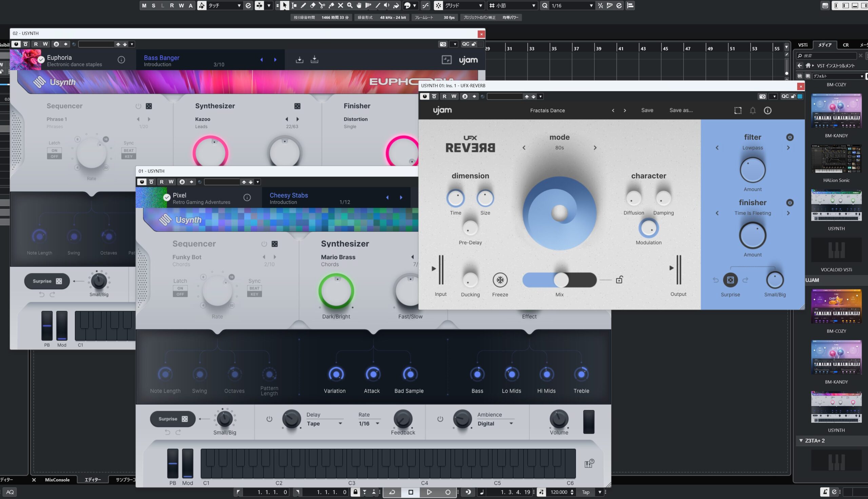Viewport: 868px width, 499px height.
Task: Open the notification bell in UFX Reverb
Action: tap(753, 110)
